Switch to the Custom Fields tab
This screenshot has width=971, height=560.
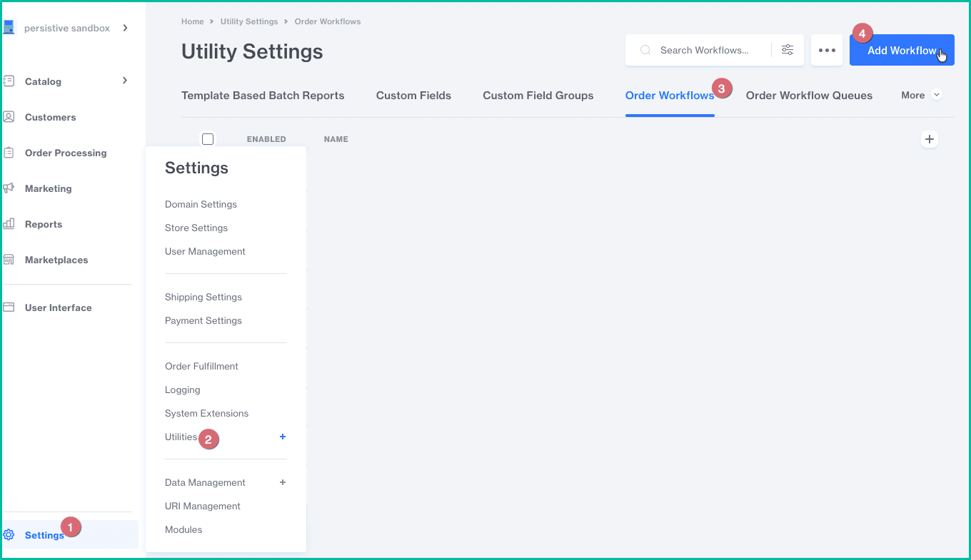pyautogui.click(x=413, y=96)
